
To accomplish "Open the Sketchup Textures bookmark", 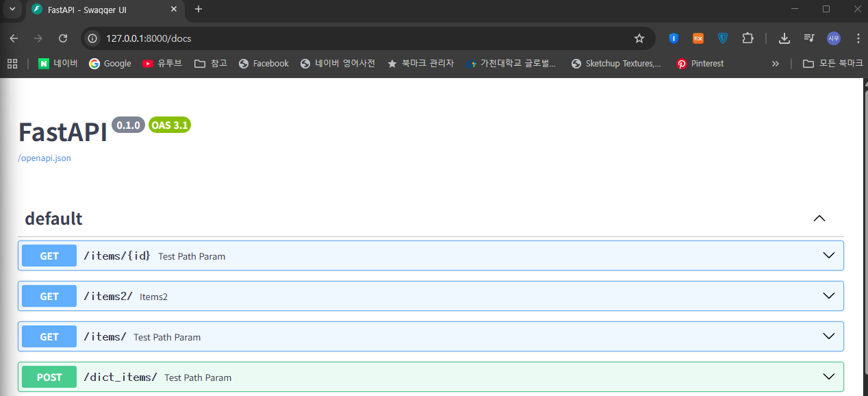I will [x=616, y=64].
